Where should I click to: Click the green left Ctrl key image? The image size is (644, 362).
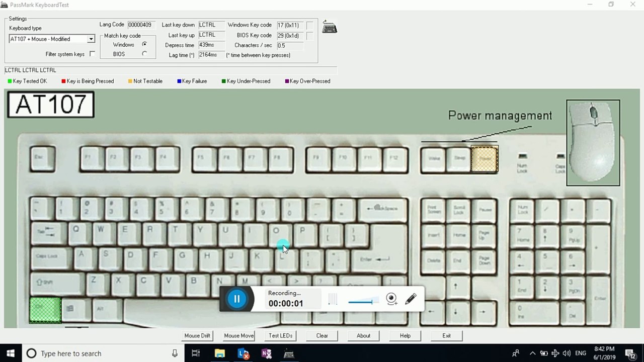pos(45,310)
